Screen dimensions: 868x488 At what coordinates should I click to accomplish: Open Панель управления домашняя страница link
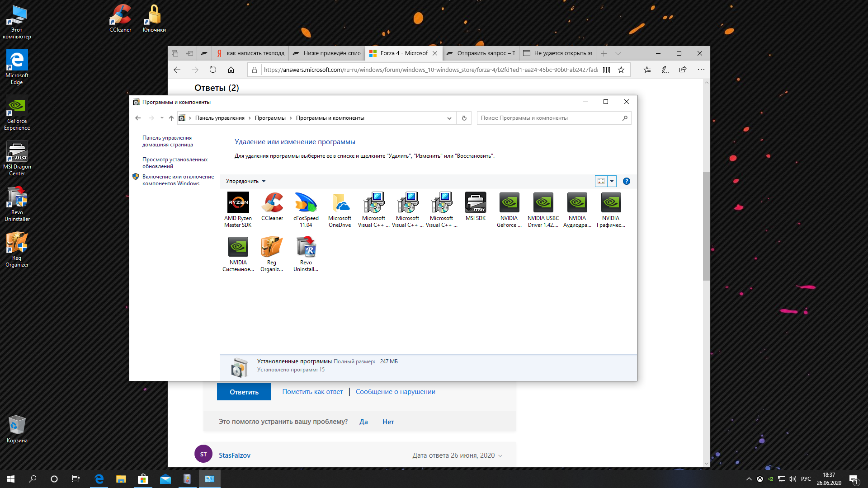point(170,141)
